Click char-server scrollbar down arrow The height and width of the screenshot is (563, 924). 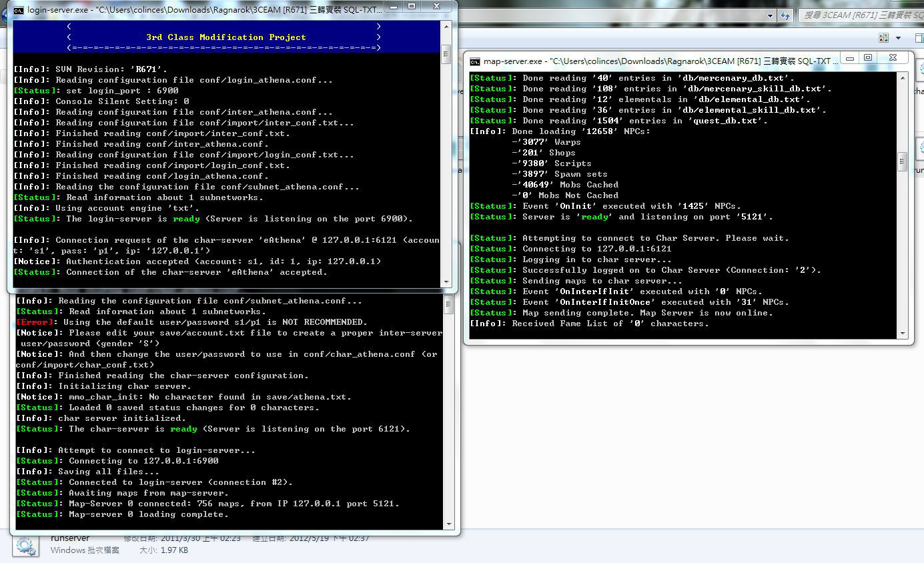(x=449, y=525)
